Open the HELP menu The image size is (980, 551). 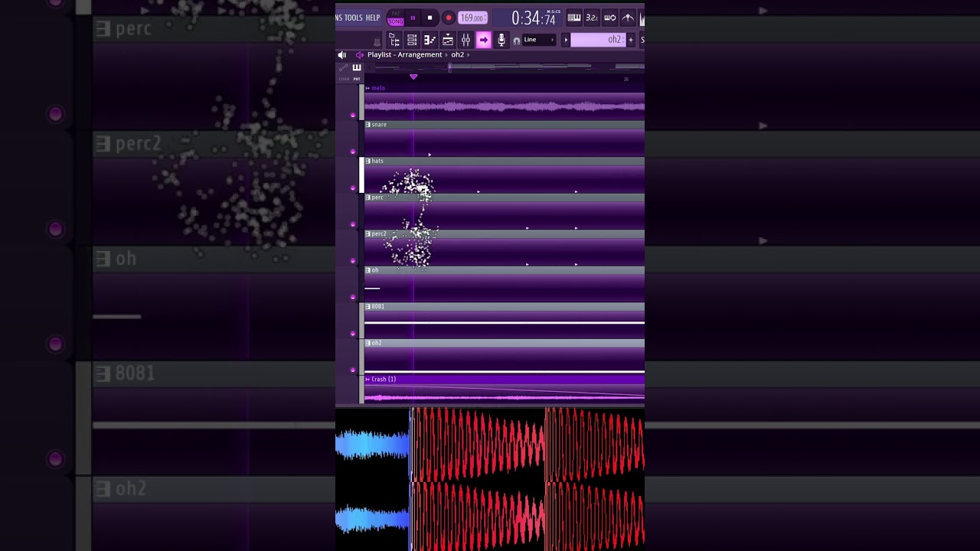(x=373, y=18)
